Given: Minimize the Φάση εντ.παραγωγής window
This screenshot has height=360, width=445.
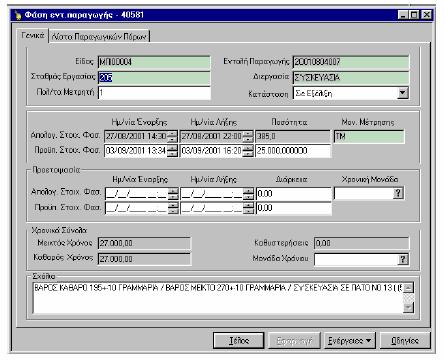Looking at the screenshot, I should 403,15.
